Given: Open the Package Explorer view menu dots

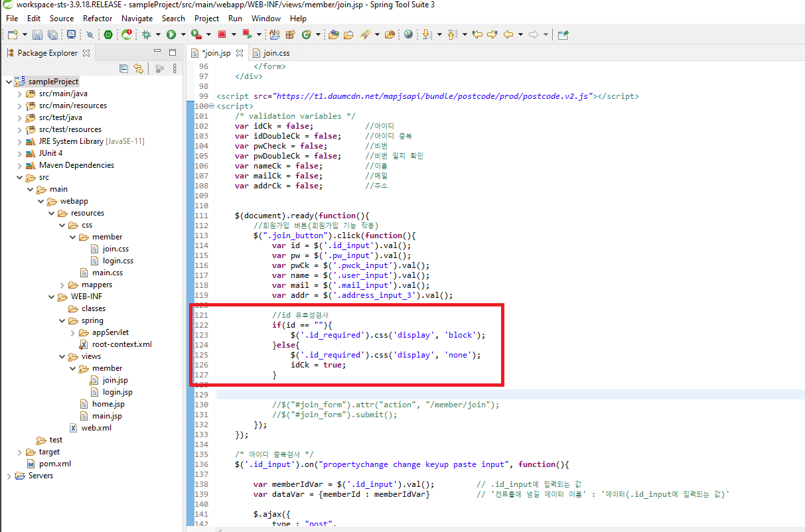Looking at the screenshot, I should 175,68.
